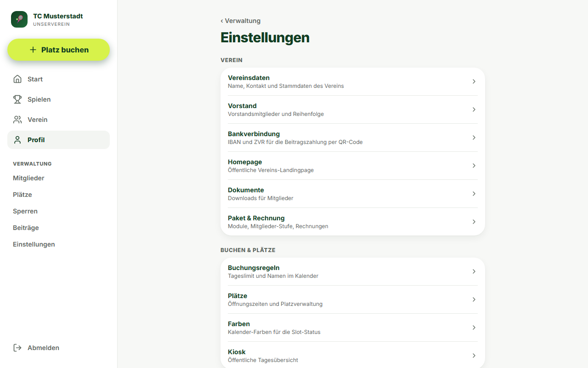Image resolution: width=588 pixels, height=368 pixels.
Task: Click the Vereinsdaten row title
Action: (249, 78)
